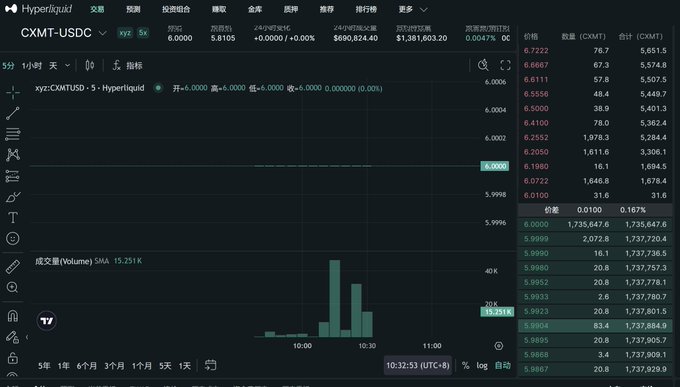Collapse the drawing toolbar arrow
The width and height of the screenshot is (680, 387).
(27, 337)
